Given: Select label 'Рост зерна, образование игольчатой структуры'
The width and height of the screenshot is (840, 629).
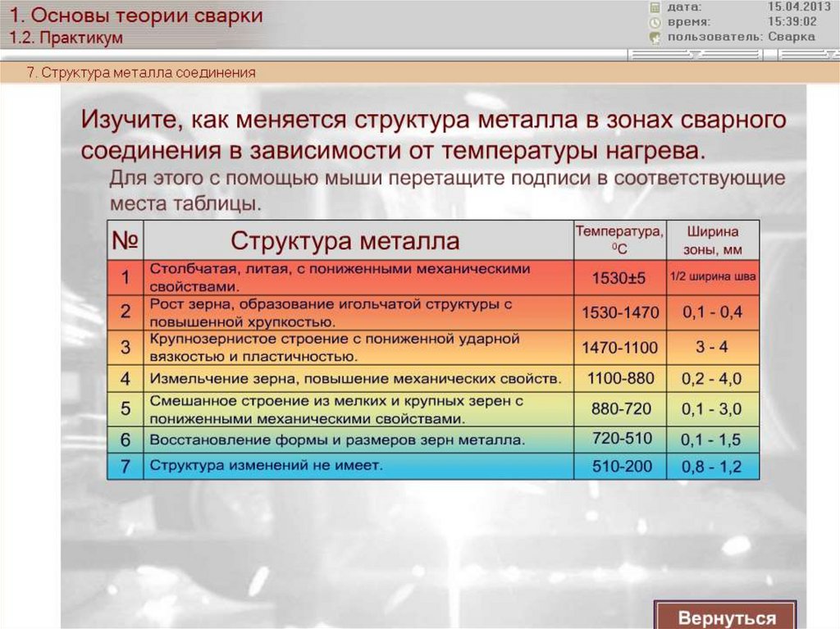Looking at the screenshot, I should (326, 304).
